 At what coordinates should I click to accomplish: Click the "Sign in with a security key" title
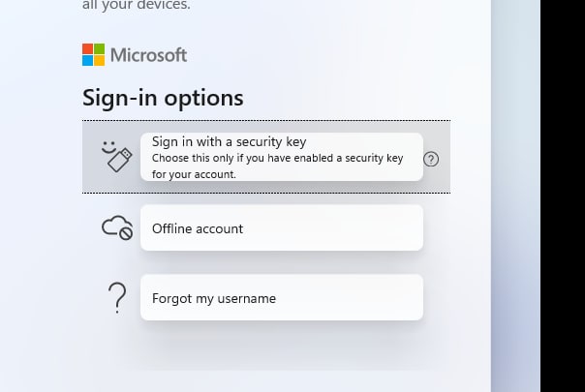[230, 141]
